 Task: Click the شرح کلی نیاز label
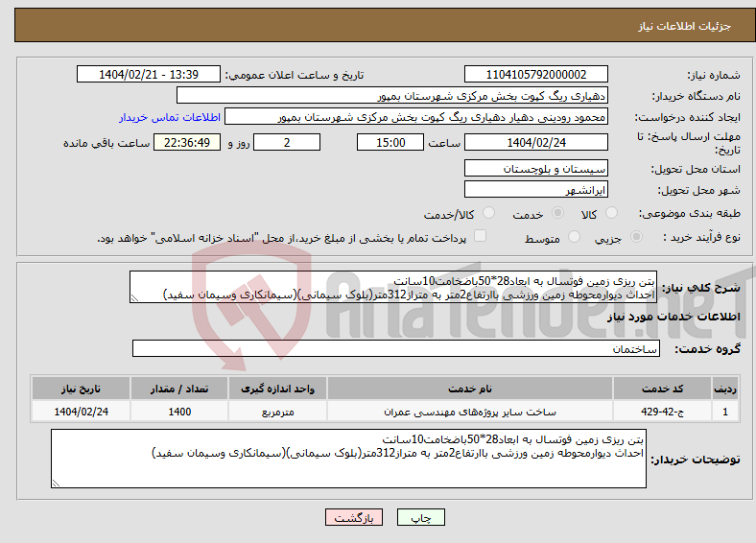coord(701,288)
